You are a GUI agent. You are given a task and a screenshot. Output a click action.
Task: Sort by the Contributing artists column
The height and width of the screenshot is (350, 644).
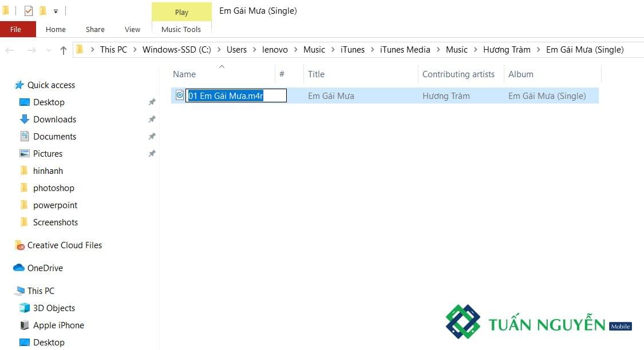tap(458, 74)
